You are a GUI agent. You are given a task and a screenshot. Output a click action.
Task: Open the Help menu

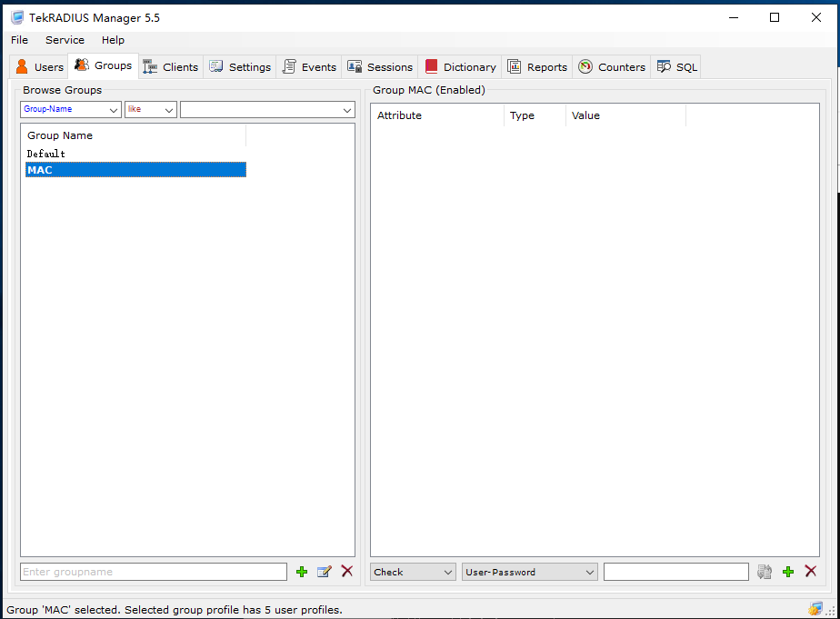pos(113,40)
